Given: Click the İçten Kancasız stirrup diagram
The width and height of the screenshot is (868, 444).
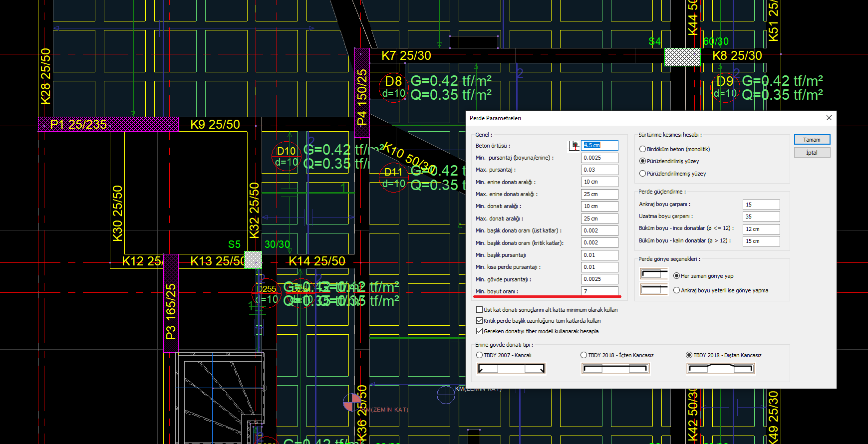Looking at the screenshot, I should click(x=615, y=369).
